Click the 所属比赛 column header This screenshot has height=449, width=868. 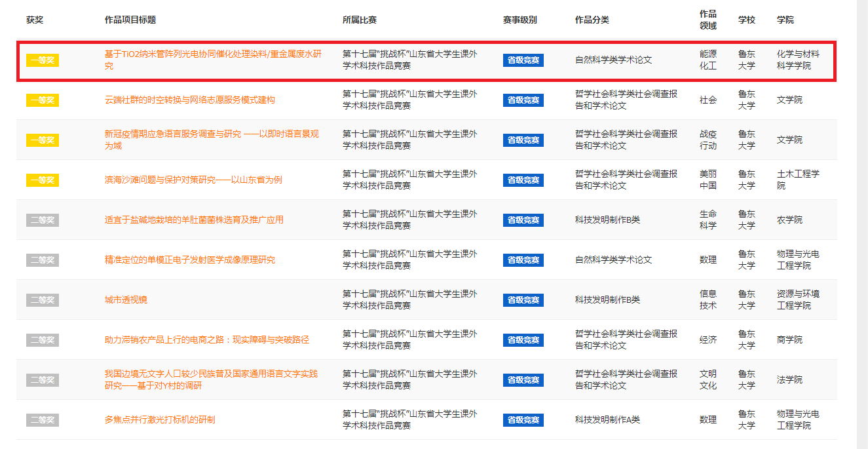point(360,20)
